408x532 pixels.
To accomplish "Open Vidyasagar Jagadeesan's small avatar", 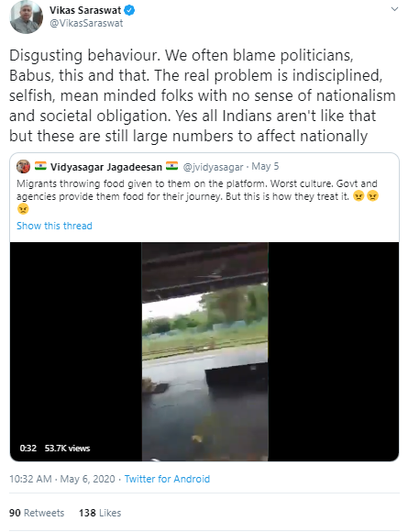I will (x=24, y=166).
